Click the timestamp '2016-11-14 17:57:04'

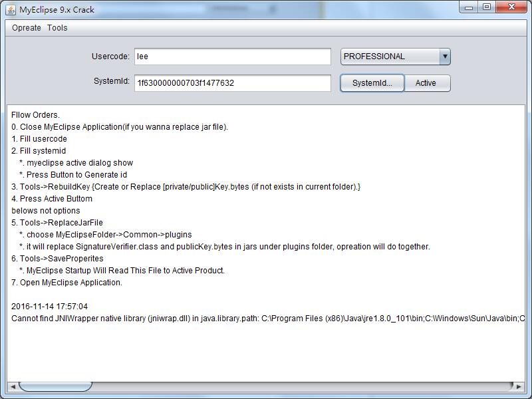[49, 307]
